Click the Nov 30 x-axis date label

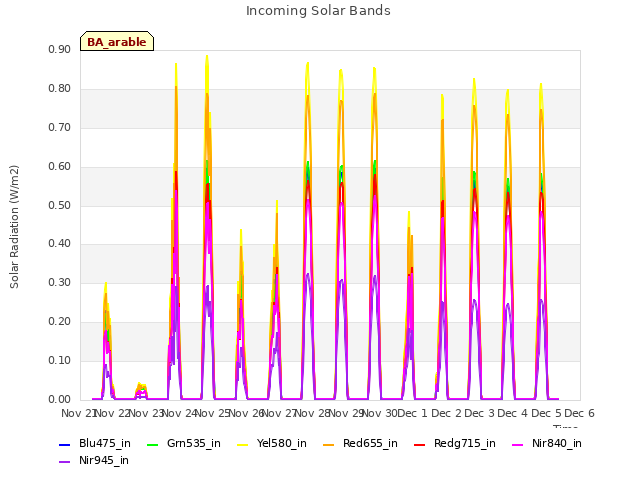[x=380, y=413]
